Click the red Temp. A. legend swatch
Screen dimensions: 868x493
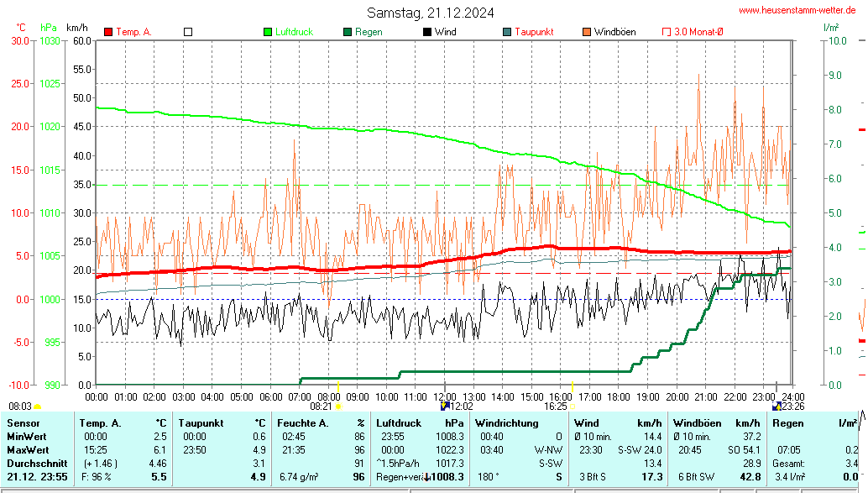[x=108, y=32]
